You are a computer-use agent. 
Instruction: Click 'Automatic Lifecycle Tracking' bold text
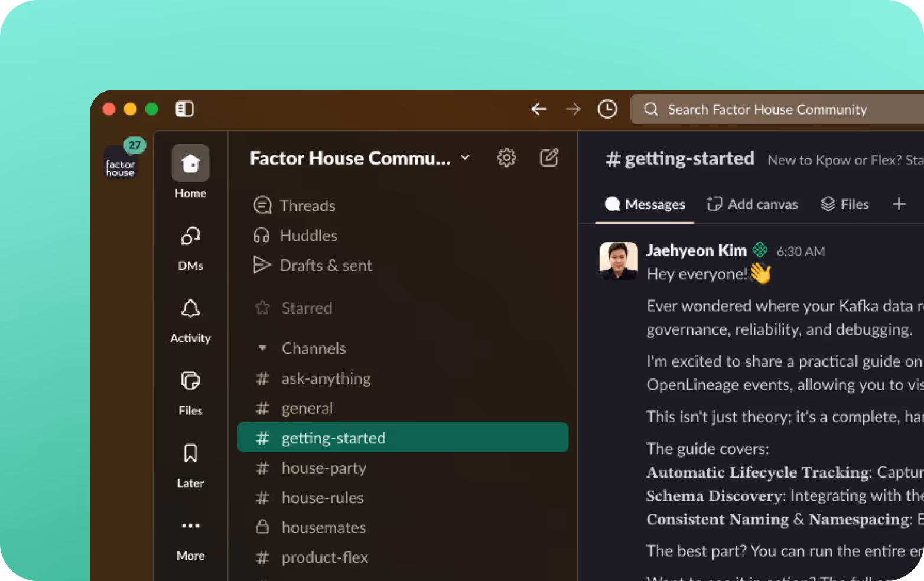[758, 472]
